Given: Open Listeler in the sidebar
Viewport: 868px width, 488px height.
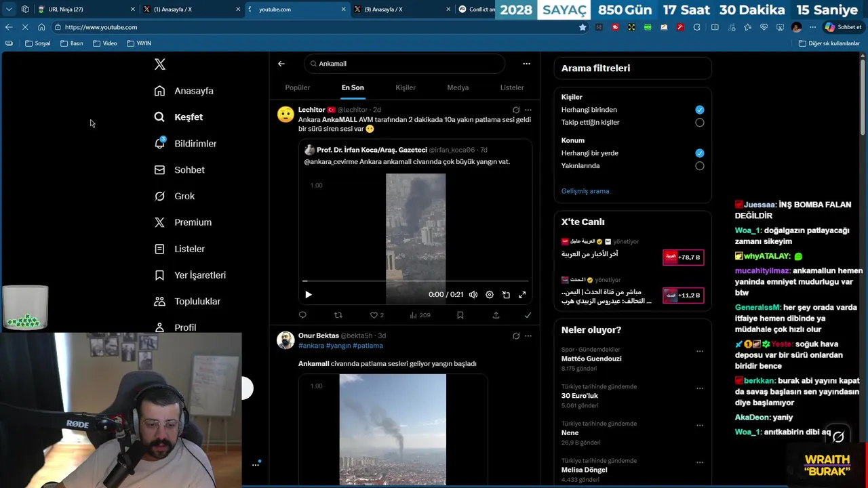Looking at the screenshot, I should pos(179,249).
